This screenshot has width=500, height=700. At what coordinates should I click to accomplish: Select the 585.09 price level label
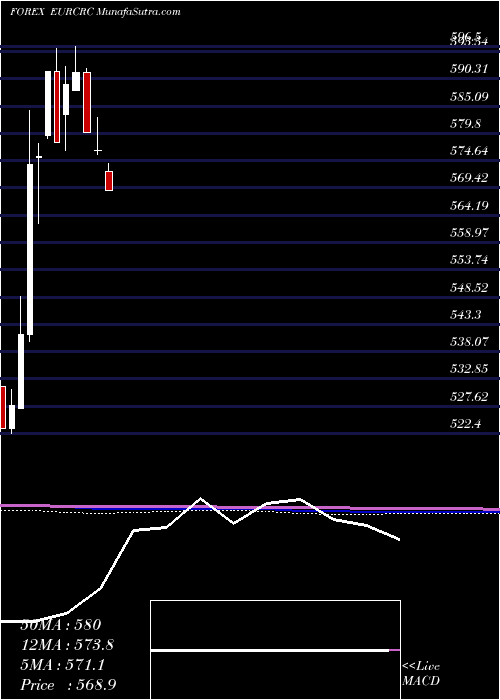[x=468, y=96]
